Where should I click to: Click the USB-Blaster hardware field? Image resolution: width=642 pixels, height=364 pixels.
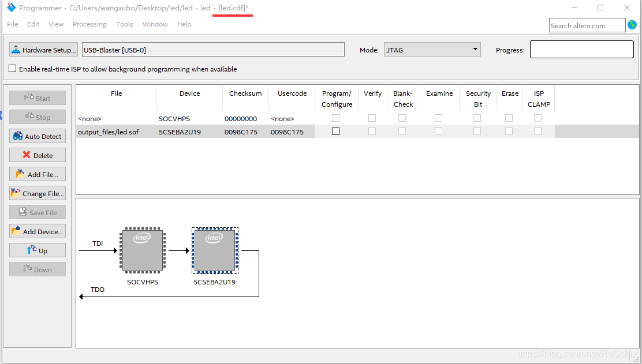coord(213,50)
